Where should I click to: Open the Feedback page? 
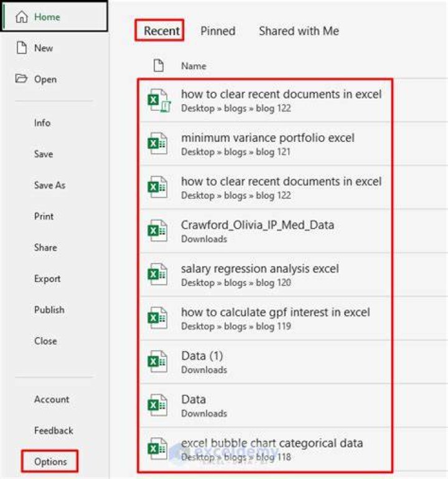tap(54, 430)
